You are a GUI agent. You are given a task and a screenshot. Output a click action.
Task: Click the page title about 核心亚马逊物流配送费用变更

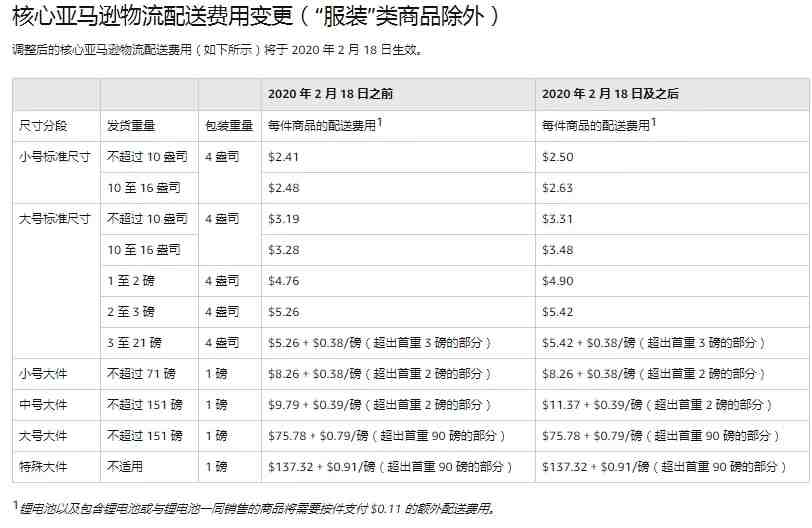255,16
